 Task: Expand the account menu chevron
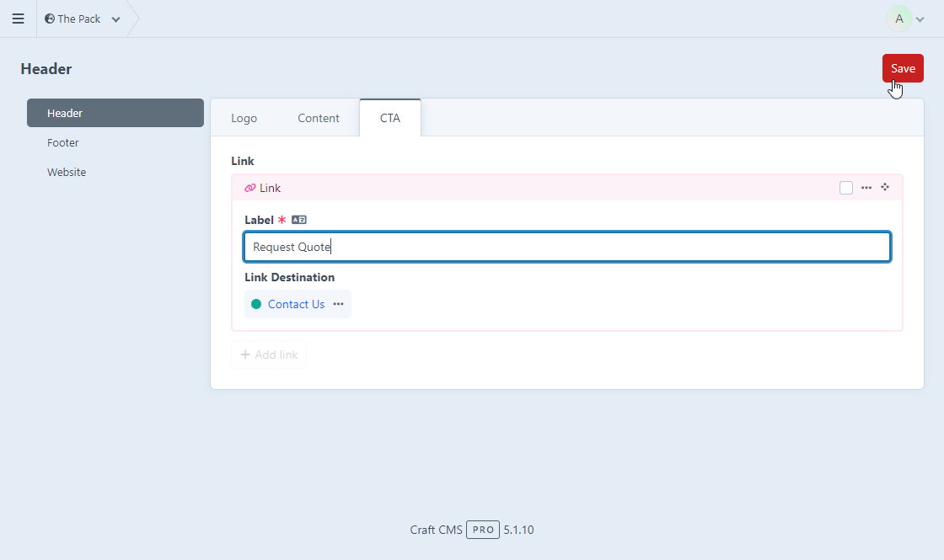coord(920,19)
